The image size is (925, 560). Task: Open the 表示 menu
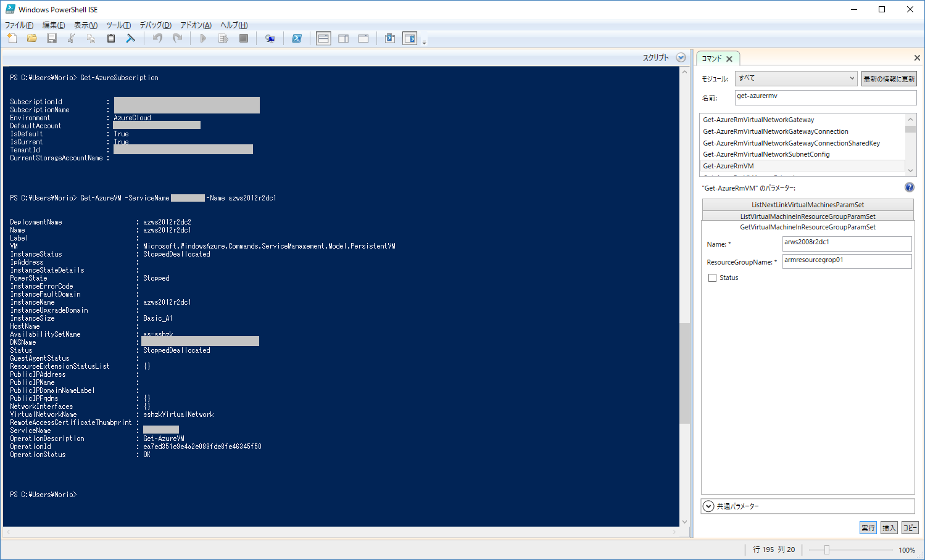(x=86, y=25)
